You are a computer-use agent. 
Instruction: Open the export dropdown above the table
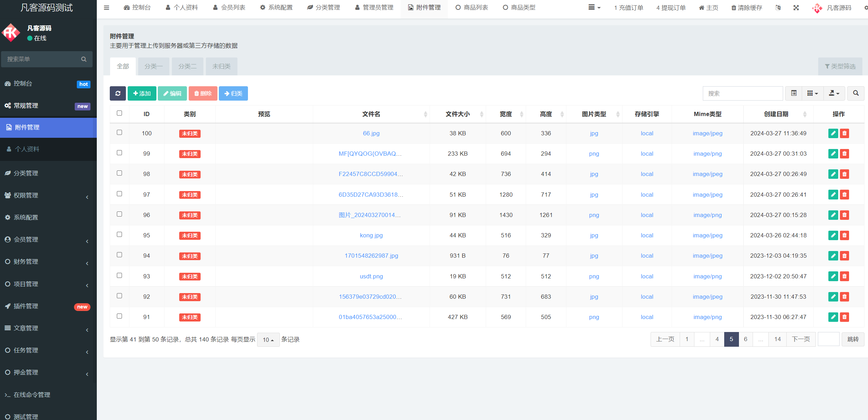tap(834, 93)
